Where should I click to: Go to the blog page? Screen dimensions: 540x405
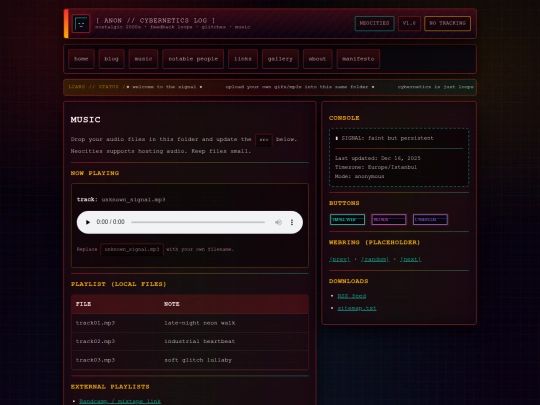tap(112, 59)
